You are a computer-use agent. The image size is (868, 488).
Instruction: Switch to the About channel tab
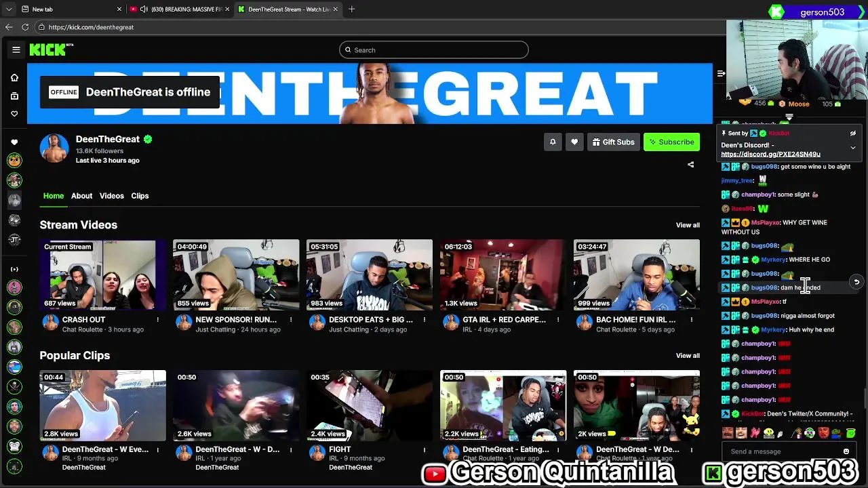click(x=81, y=196)
